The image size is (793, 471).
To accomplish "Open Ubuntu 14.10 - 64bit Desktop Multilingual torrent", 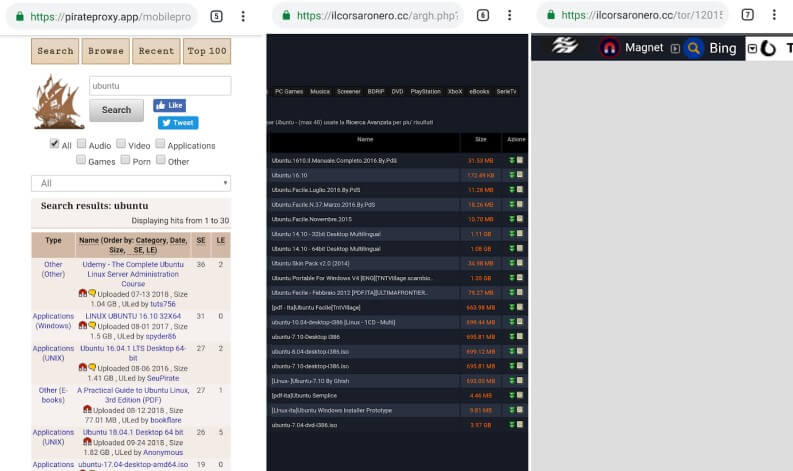I will 326,249.
